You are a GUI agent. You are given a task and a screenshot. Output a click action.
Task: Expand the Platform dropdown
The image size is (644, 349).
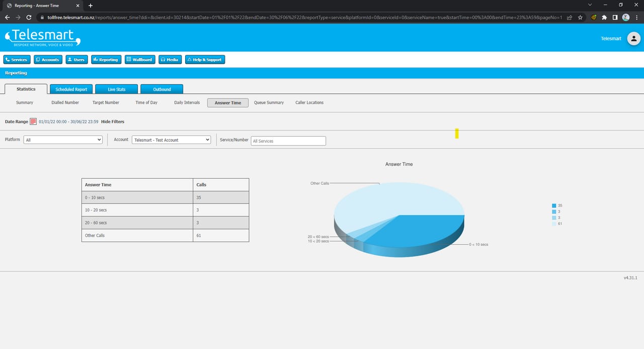click(x=63, y=140)
